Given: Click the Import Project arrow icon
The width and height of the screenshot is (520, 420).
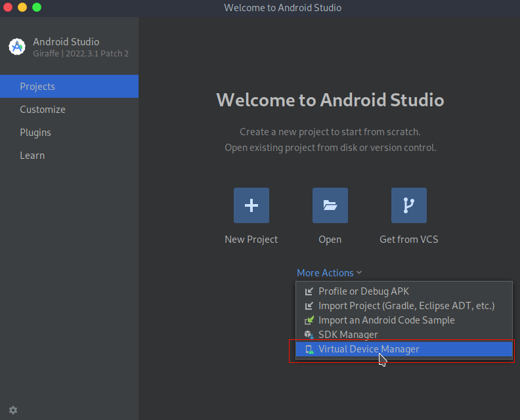Looking at the screenshot, I should [309, 306].
